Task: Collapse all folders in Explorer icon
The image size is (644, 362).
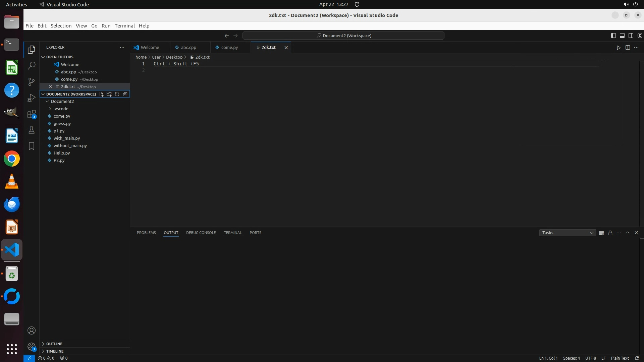Action: 125,94
